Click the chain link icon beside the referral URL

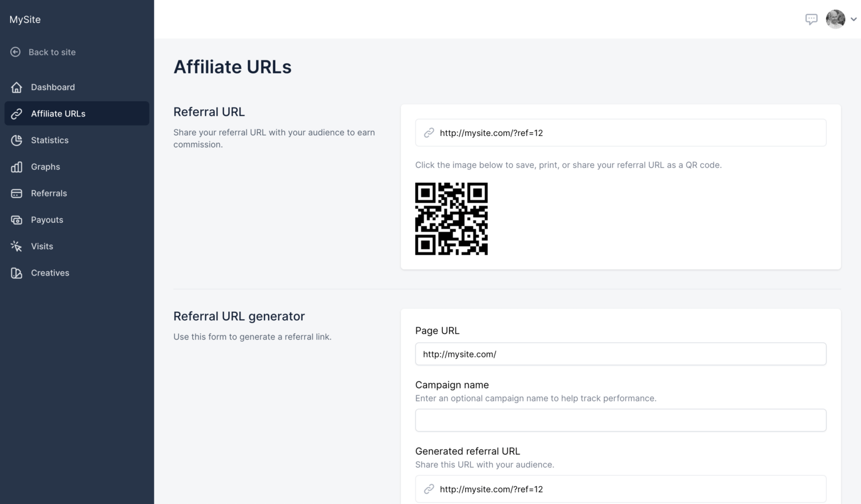point(429,133)
